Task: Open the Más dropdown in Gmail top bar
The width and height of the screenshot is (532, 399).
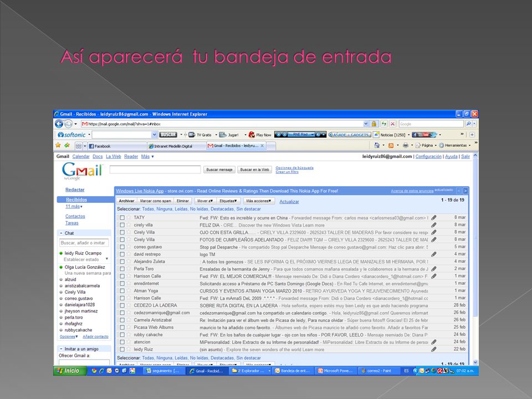Action: click(x=147, y=156)
